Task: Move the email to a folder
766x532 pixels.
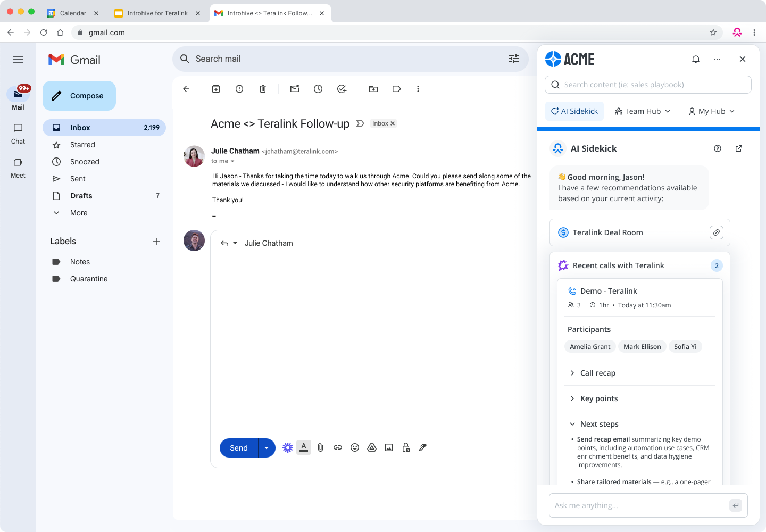Action: pyautogui.click(x=373, y=89)
